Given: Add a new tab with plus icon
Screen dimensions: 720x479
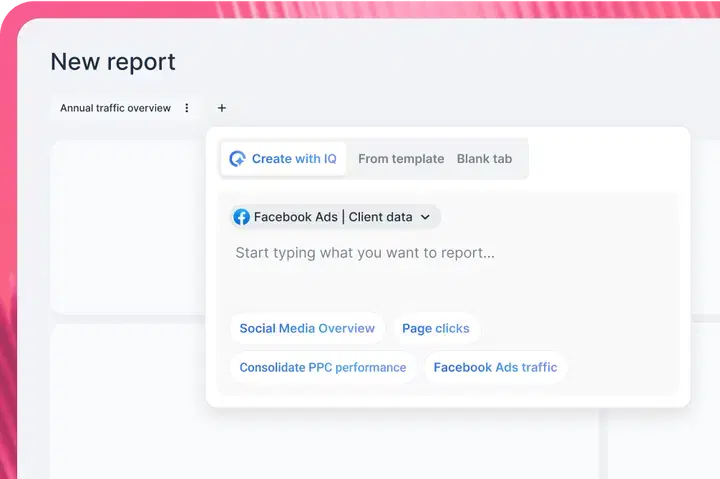Looking at the screenshot, I should coord(222,108).
